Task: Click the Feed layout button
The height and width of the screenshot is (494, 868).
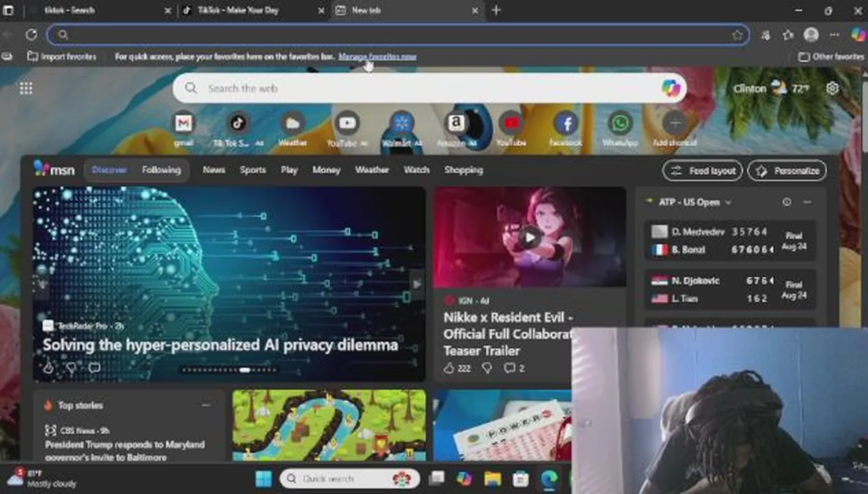Action: point(703,171)
